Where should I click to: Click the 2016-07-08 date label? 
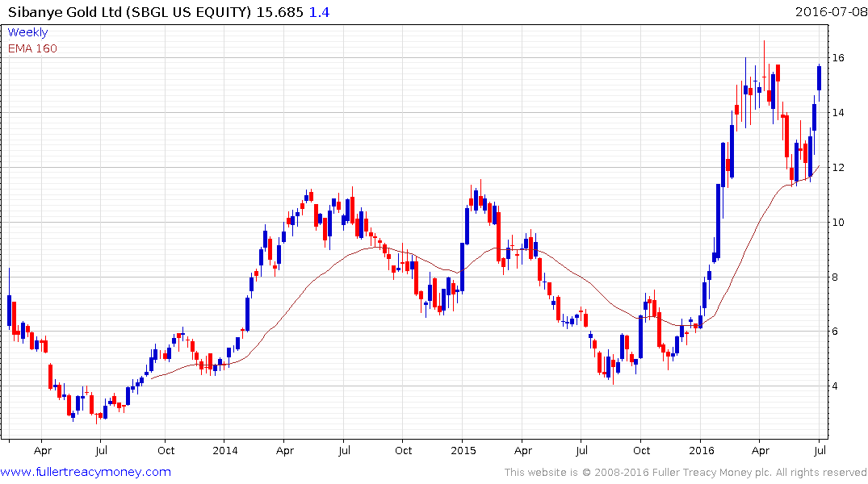click(830, 11)
